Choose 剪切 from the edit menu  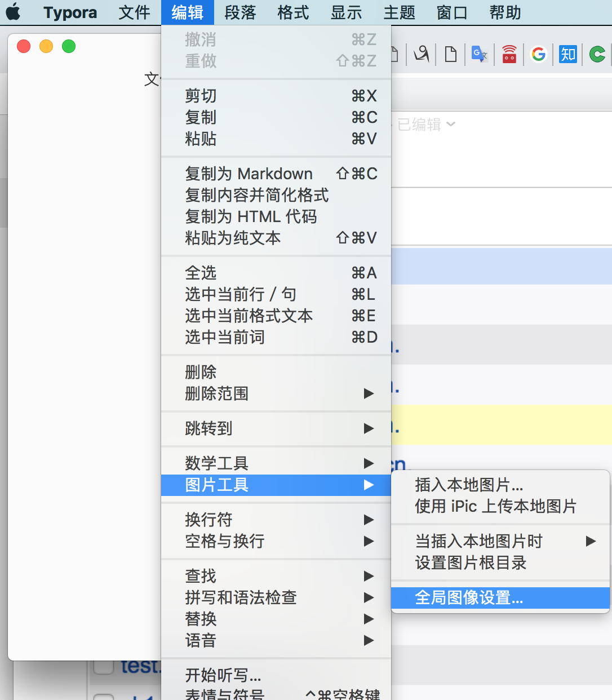pyautogui.click(x=276, y=96)
